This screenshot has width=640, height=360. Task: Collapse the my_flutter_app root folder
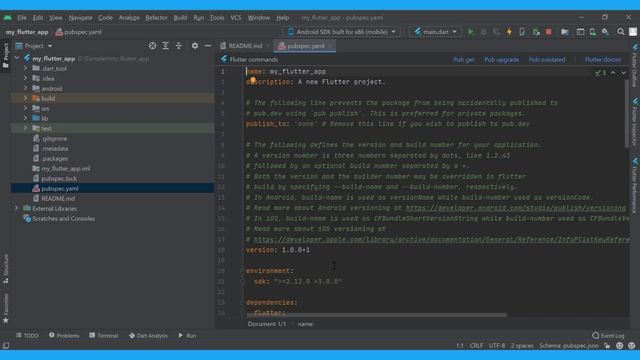pyautogui.click(x=17, y=58)
